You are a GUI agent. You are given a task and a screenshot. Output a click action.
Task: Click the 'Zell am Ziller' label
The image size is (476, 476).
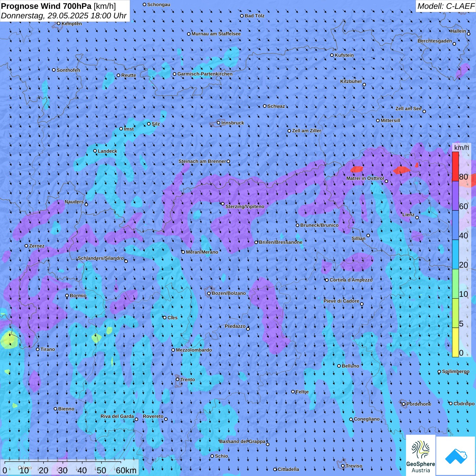tap(307, 131)
